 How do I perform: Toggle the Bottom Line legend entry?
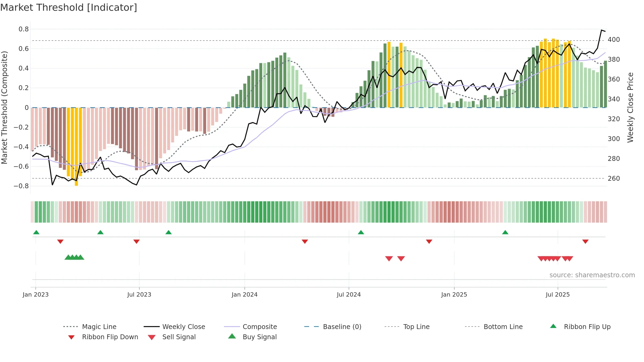pyautogui.click(x=494, y=327)
